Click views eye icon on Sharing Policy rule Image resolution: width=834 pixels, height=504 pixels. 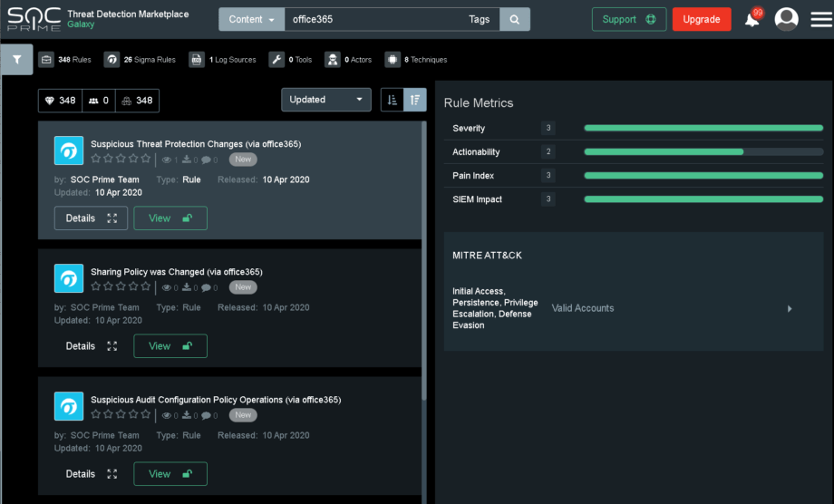tap(167, 287)
